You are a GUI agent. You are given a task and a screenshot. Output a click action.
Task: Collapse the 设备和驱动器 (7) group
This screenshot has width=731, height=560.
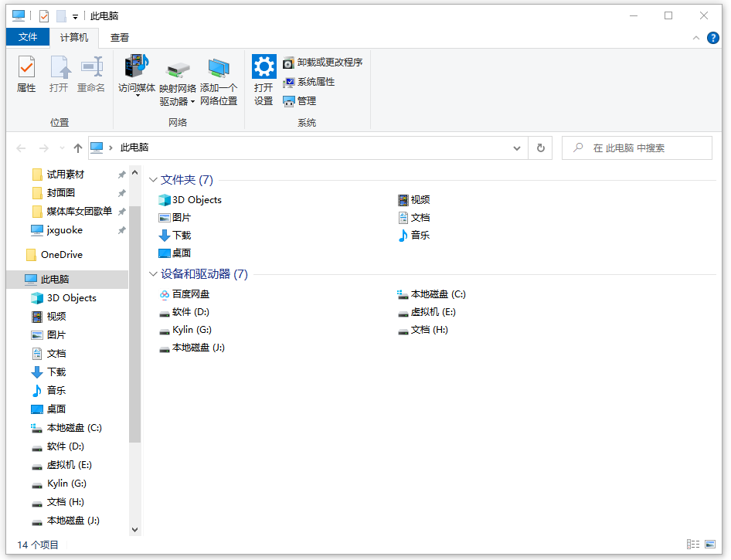click(x=153, y=274)
